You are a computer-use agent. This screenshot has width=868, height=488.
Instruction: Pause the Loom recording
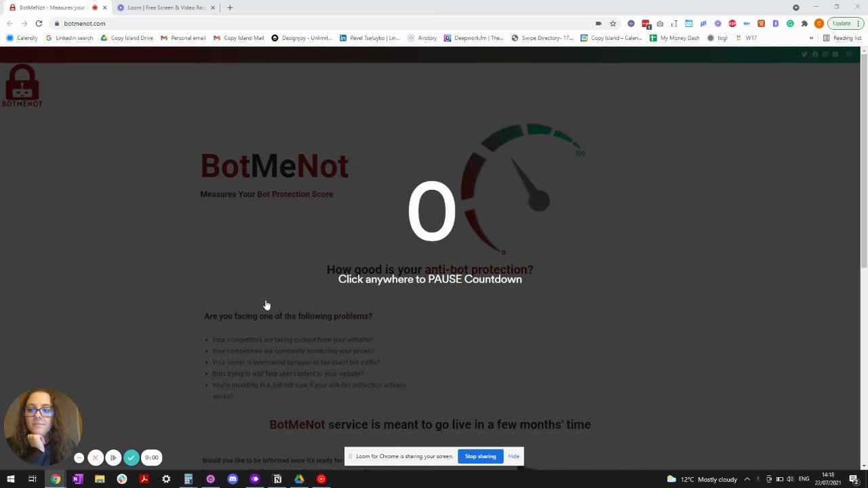tap(113, 457)
